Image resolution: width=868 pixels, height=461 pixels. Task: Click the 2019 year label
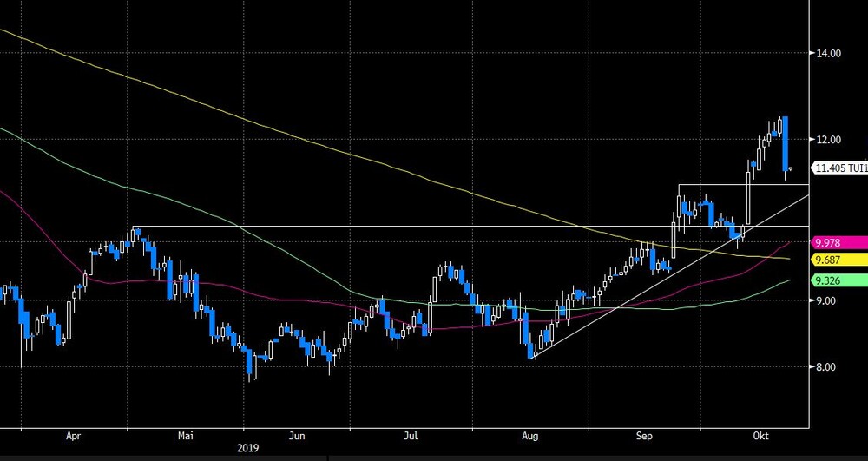point(247,448)
